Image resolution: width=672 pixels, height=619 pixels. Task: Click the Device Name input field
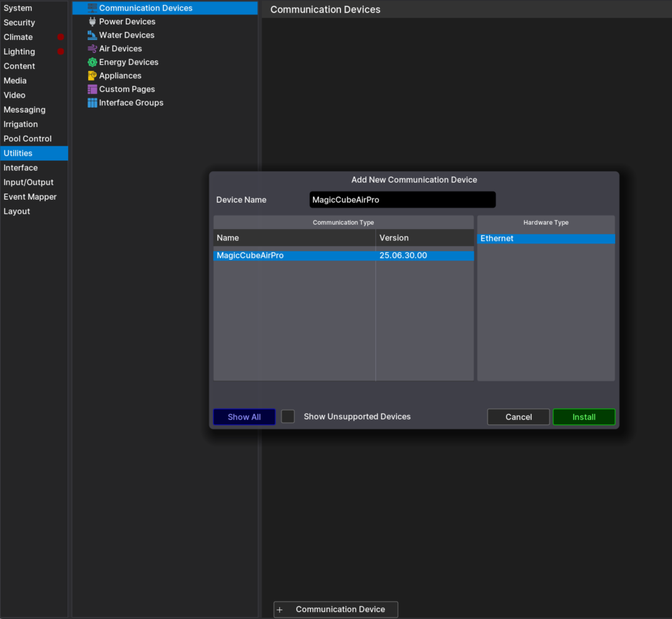coord(402,200)
